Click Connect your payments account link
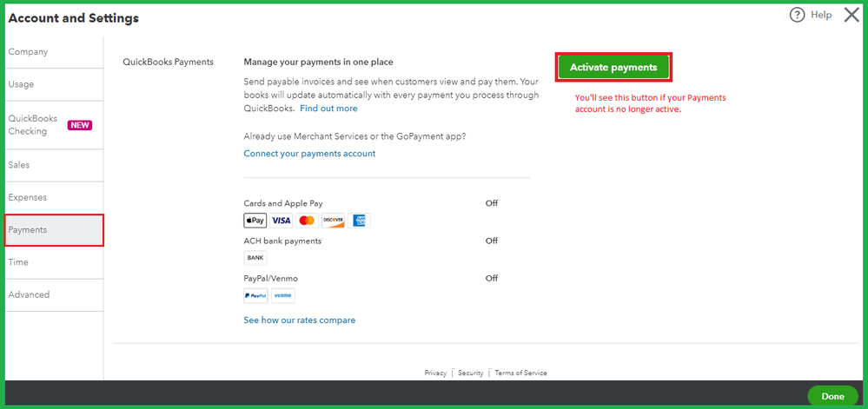Image resolution: width=868 pixels, height=409 pixels. coord(309,154)
